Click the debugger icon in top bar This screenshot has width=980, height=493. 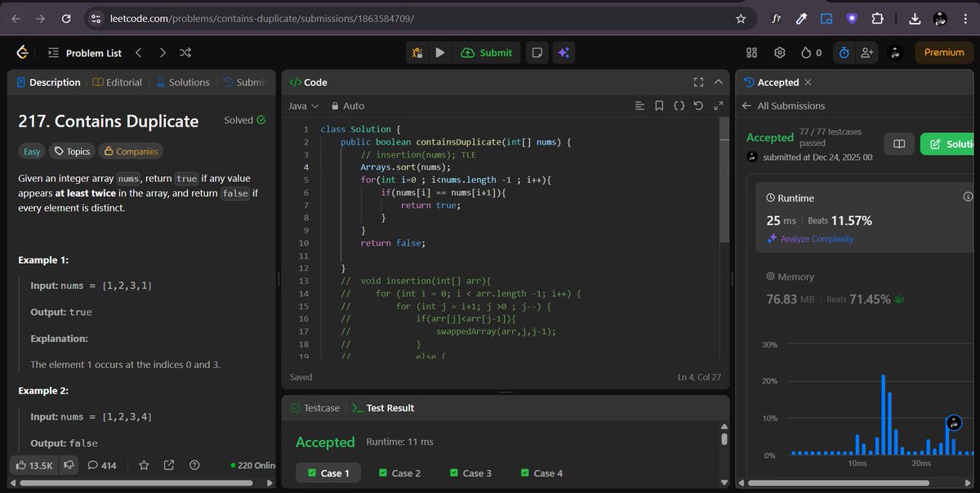coord(417,52)
